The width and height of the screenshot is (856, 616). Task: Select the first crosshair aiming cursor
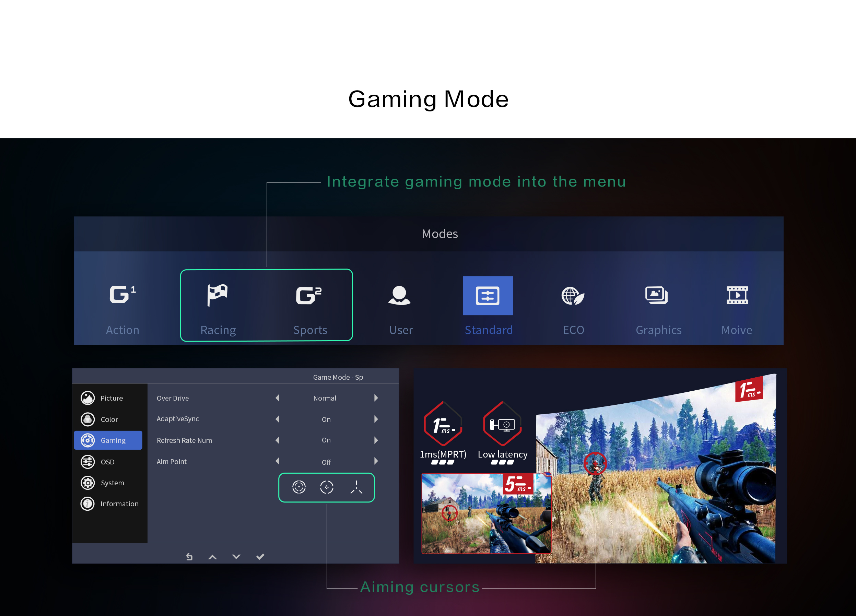coord(299,487)
